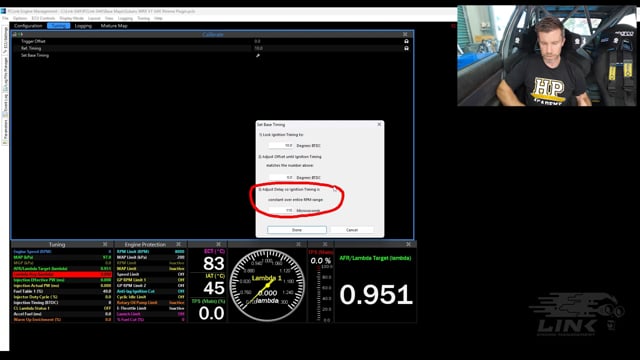This screenshot has height=360, width=640.
Task: Open the Logging menu in menu bar
Action: click(125, 18)
